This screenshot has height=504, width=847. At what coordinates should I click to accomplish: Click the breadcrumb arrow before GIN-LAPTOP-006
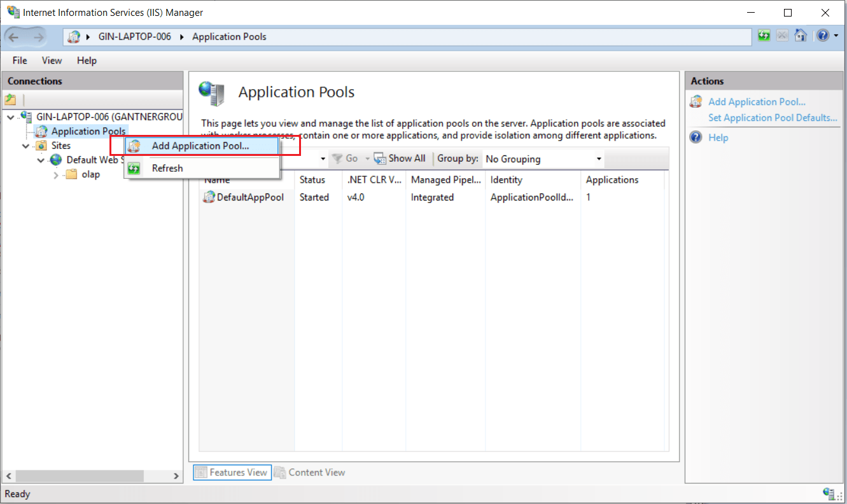coord(88,37)
